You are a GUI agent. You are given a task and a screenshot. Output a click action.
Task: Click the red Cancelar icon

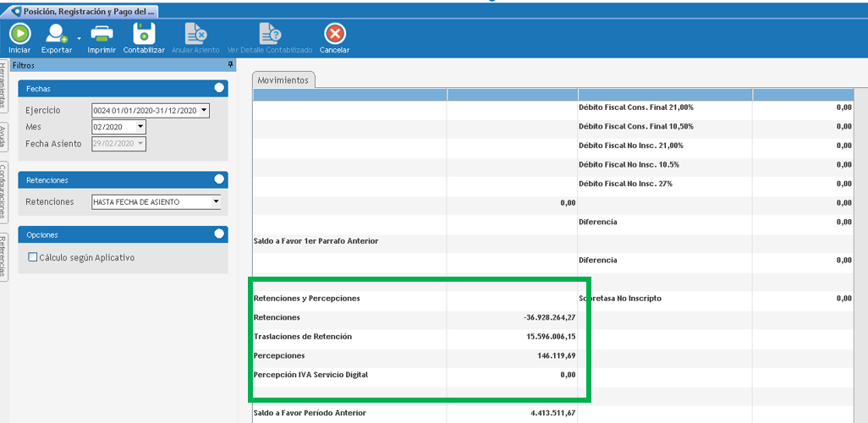(335, 34)
